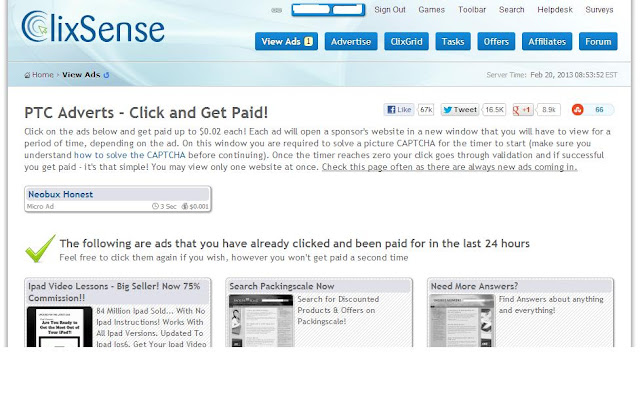640x418 pixels.
Task: Click the StumbleUpon 66 count
Action: pos(599,110)
